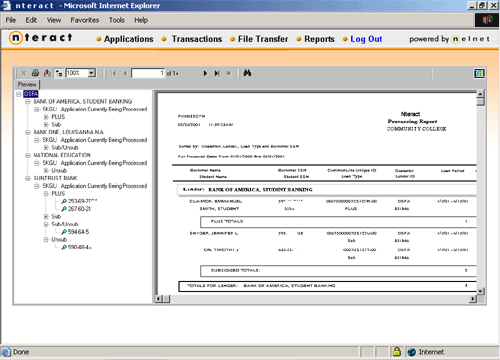
Task: Go to the first page of the report
Action: pyautogui.click(x=114, y=73)
